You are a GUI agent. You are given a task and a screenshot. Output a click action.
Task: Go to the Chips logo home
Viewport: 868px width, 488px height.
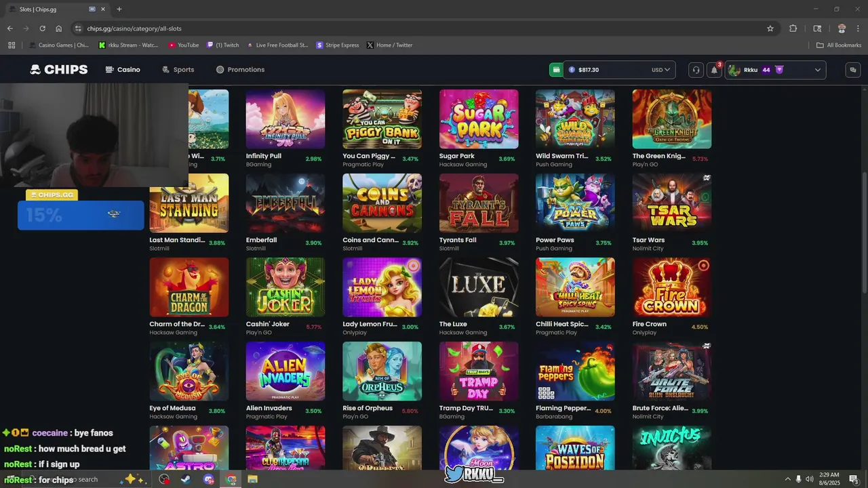click(59, 70)
